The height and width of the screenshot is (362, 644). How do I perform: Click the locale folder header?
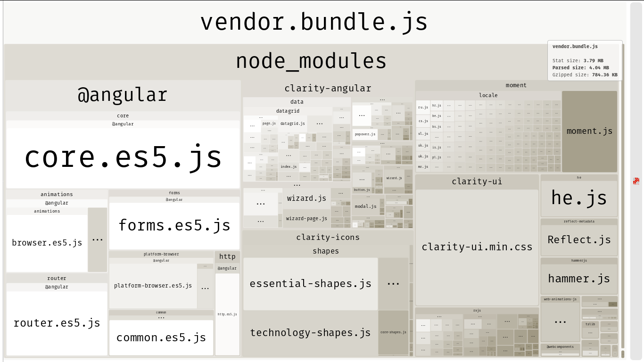tap(488, 95)
